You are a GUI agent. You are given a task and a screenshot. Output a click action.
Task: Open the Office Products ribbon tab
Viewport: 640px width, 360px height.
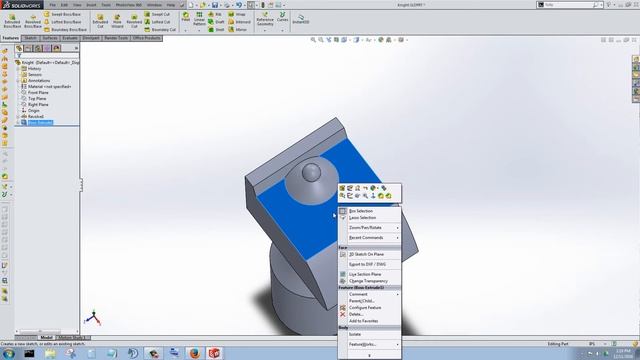(147, 38)
